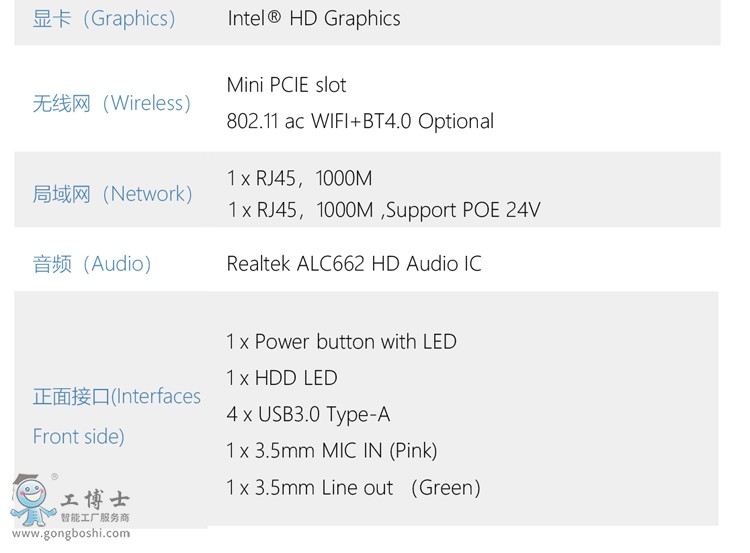
Task: Click the Mini PCIE slot text
Action: tap(286, 85)
